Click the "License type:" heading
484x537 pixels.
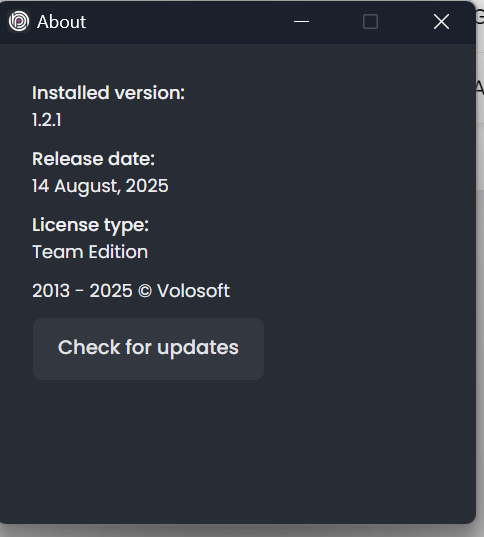tap(90, 225)
